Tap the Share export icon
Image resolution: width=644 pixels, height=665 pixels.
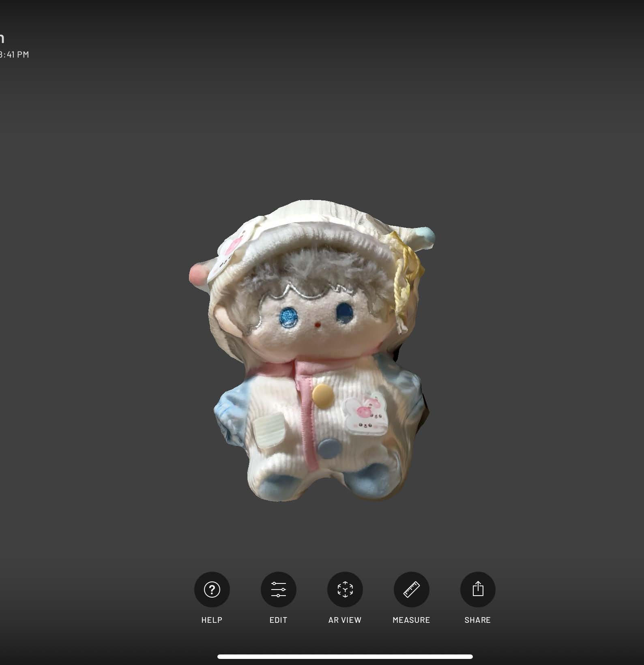[478, 589]
